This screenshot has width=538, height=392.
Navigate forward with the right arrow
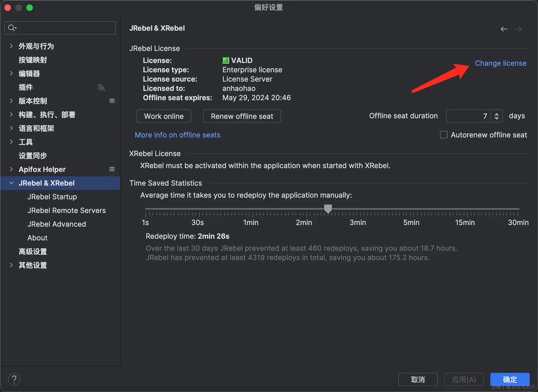[x=518, y=29]
